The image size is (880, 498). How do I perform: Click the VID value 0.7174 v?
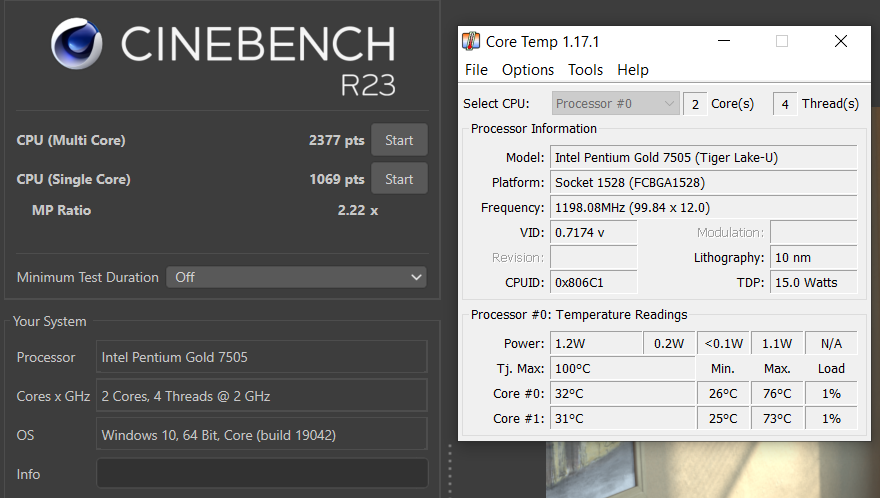(594, 232)
